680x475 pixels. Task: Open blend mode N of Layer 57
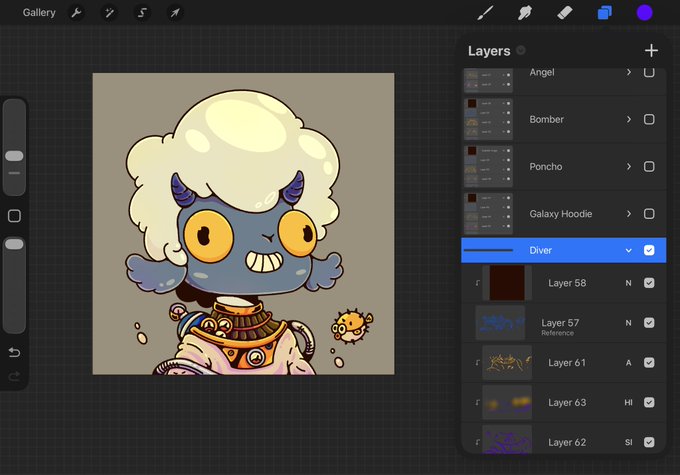tap(628, 323)
